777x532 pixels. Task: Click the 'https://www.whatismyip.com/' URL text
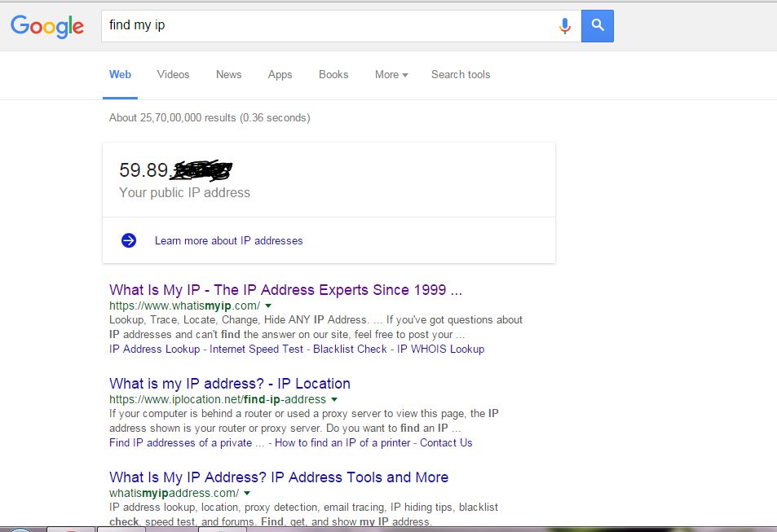click(x=184, y=306)
